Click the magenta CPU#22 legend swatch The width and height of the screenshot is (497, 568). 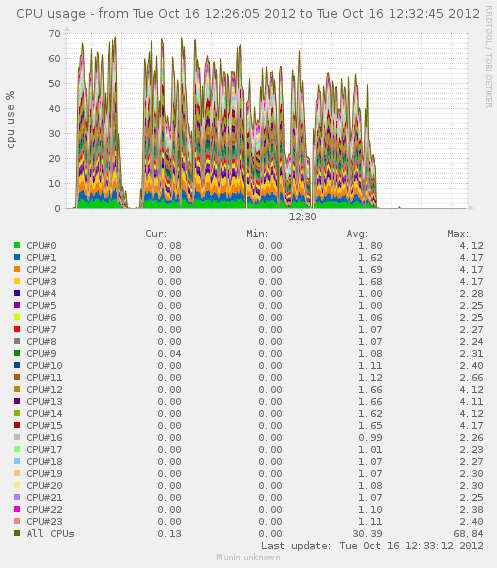tap(17, 509)
